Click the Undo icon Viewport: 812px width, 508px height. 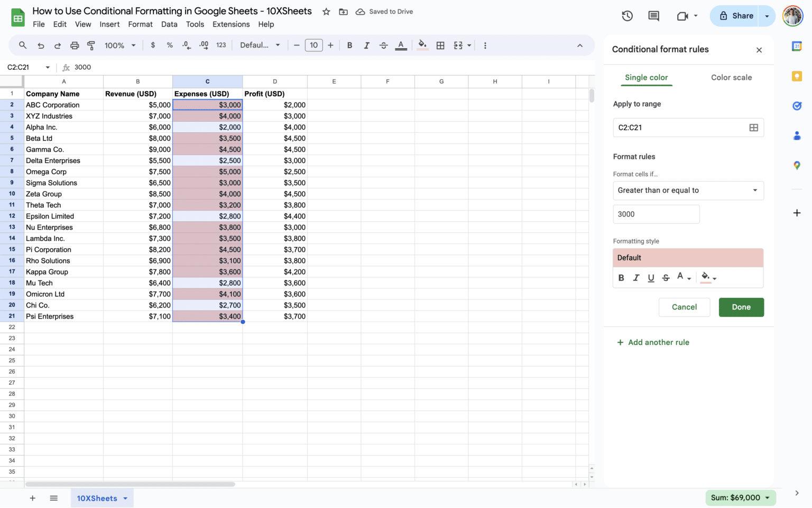coord(41,46)
